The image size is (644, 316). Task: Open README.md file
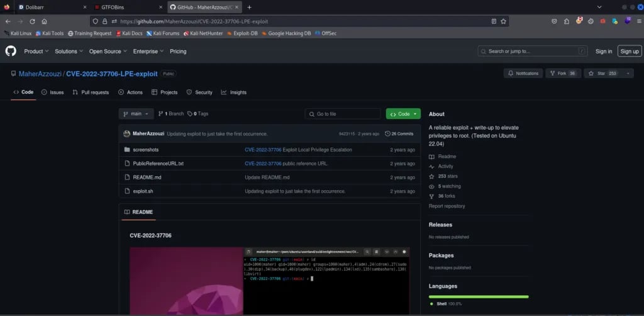point(147,177)
